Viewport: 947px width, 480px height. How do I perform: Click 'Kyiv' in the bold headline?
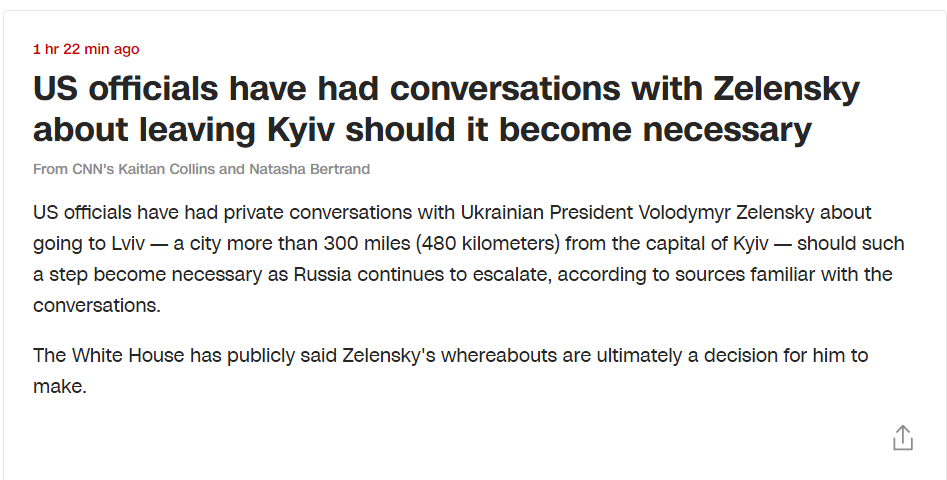point(300,130)
